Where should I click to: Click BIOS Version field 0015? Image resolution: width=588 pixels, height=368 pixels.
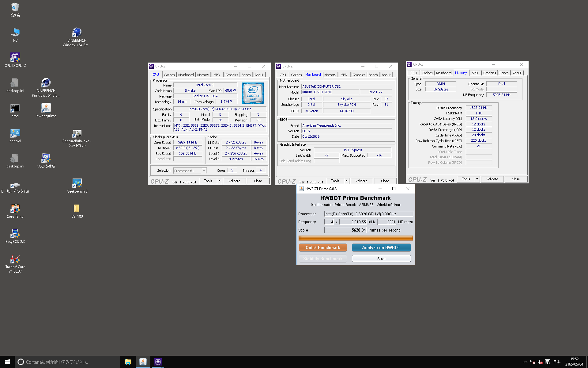[x=346, y=131]
